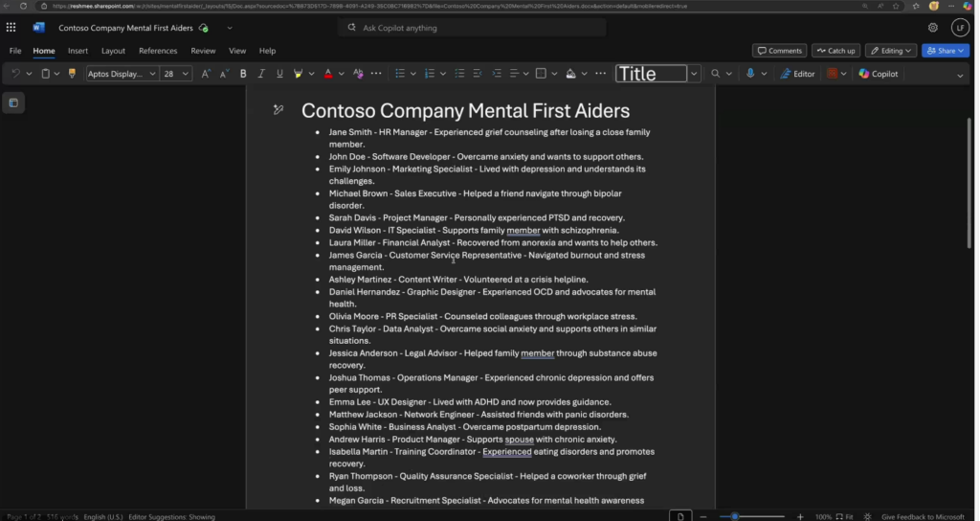Open the document title dropdown chevron

230,28
